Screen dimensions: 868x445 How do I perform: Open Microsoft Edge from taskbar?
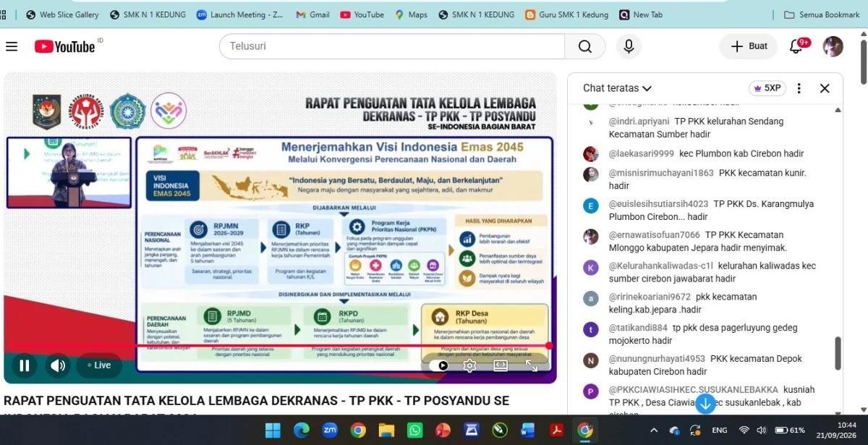(x=302, y=431)
